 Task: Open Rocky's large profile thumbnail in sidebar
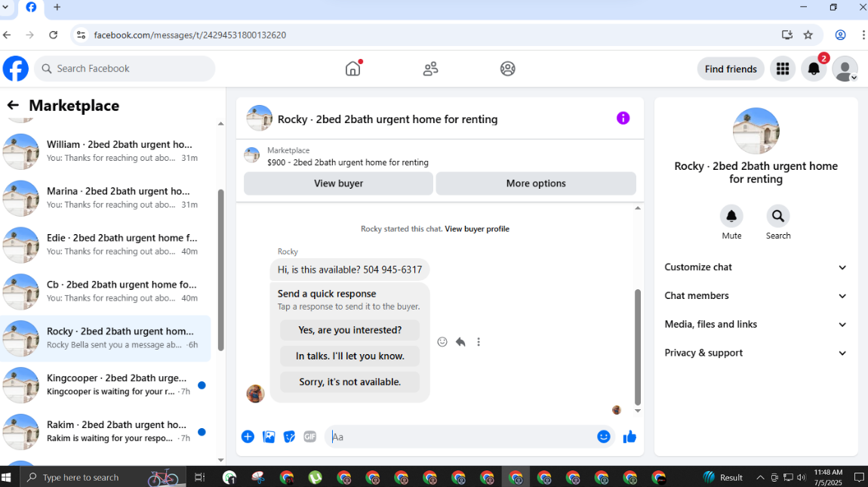(756, 131)
